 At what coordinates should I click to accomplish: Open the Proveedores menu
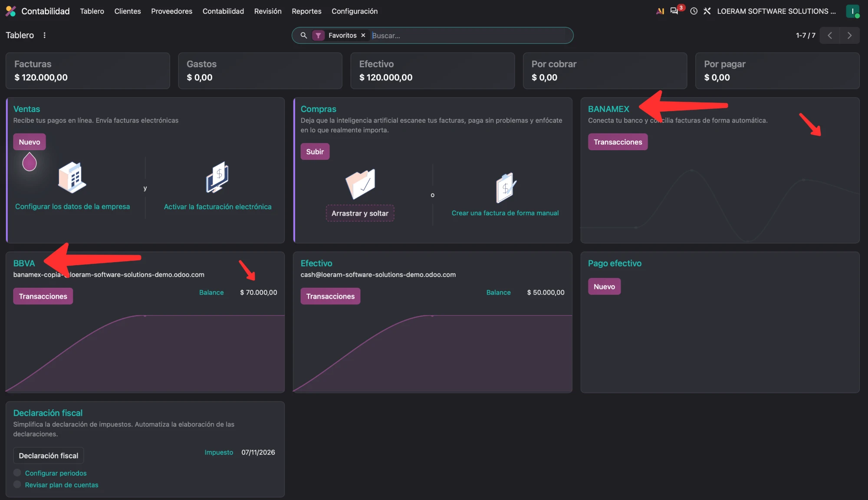(x=171, y=11)
